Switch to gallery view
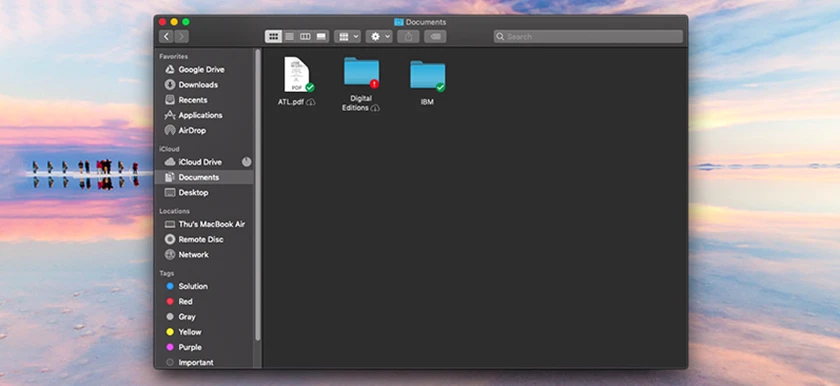The height and width of the screenshot is (386, 840). (x=321, y=36)
